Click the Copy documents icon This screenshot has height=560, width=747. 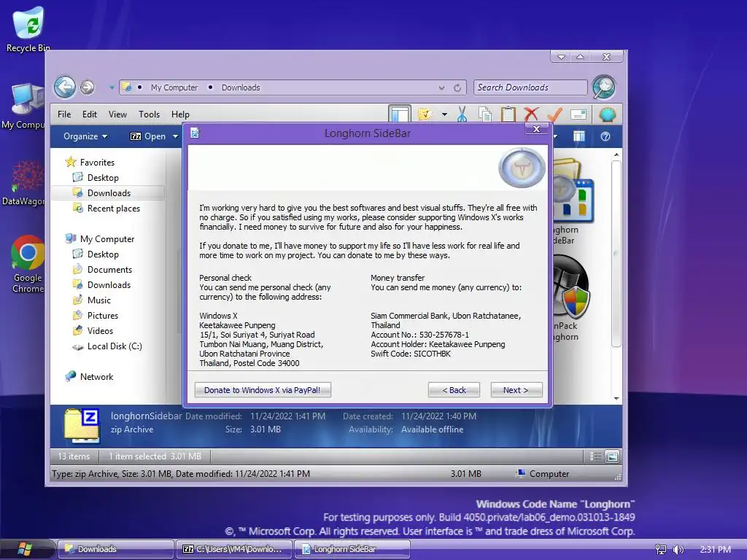(485, 114)
